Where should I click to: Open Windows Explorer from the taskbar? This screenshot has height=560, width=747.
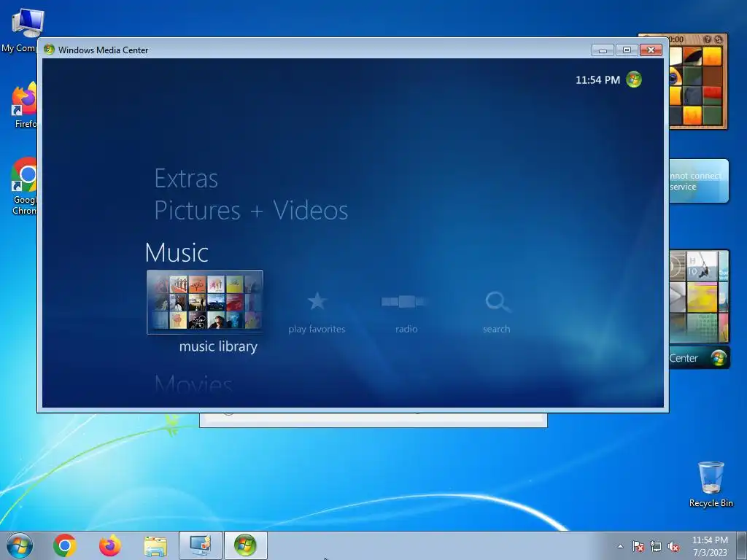(155, 546)
